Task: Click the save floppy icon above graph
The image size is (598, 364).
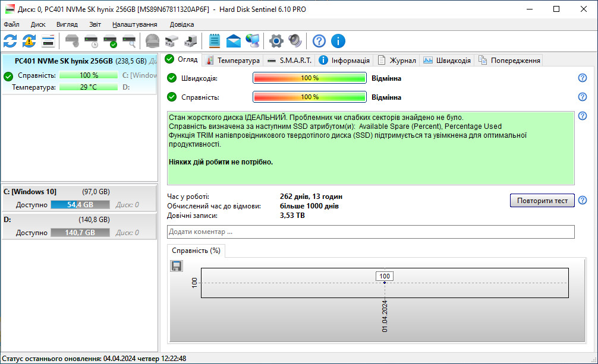Action: point(177,266)
